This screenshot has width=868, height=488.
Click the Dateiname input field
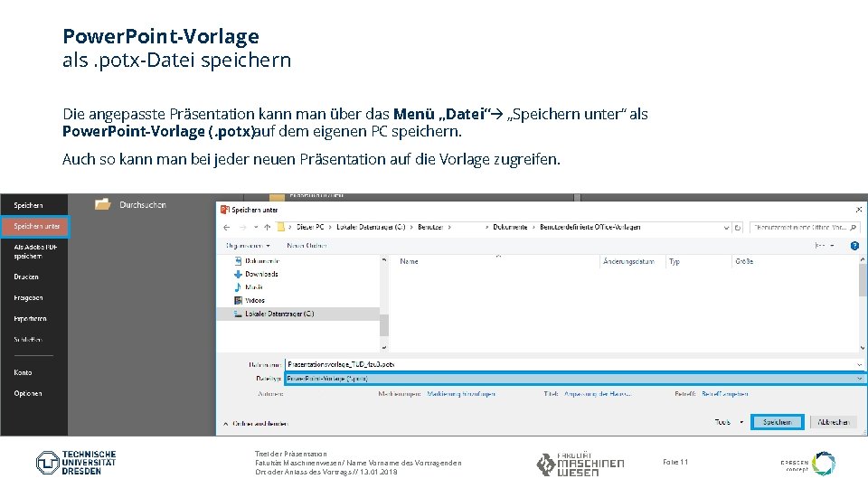pos(571,364)
